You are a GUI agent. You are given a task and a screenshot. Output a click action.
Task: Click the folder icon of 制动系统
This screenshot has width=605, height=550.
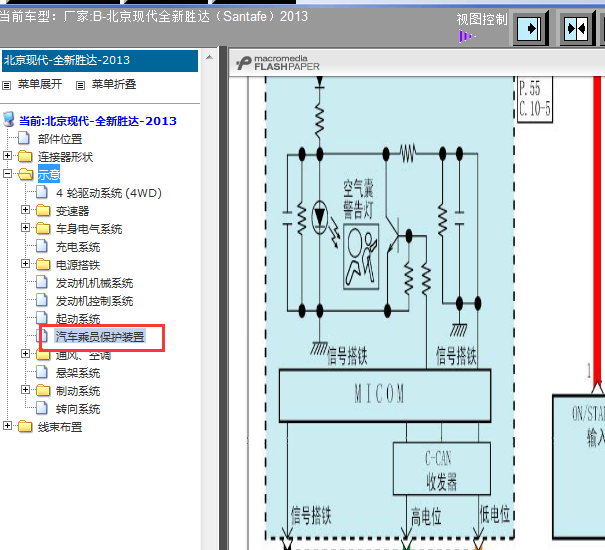coord(43,391)
